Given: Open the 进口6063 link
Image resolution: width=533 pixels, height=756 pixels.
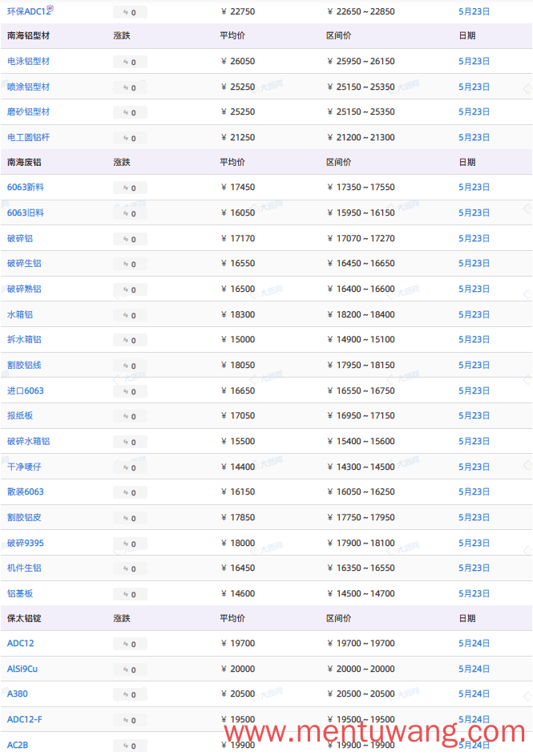Looking at the screenshot, I should coord(26,390).
